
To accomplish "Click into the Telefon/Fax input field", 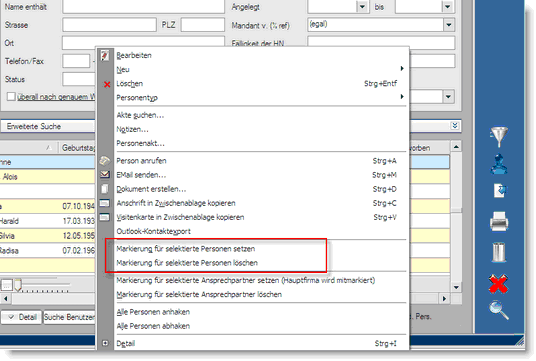I will pos(76,61).
